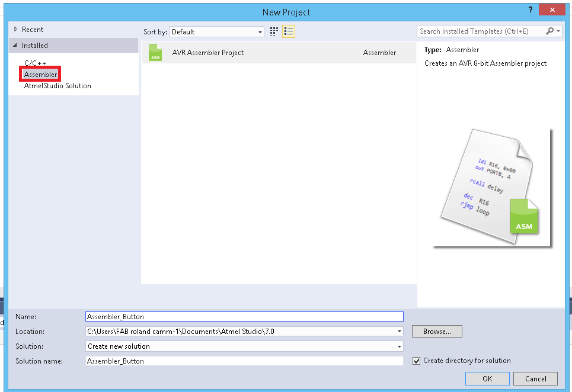Open the help question mark button
Image resolution: width=572 pixels, height=392 pixels.
point(530,10)
